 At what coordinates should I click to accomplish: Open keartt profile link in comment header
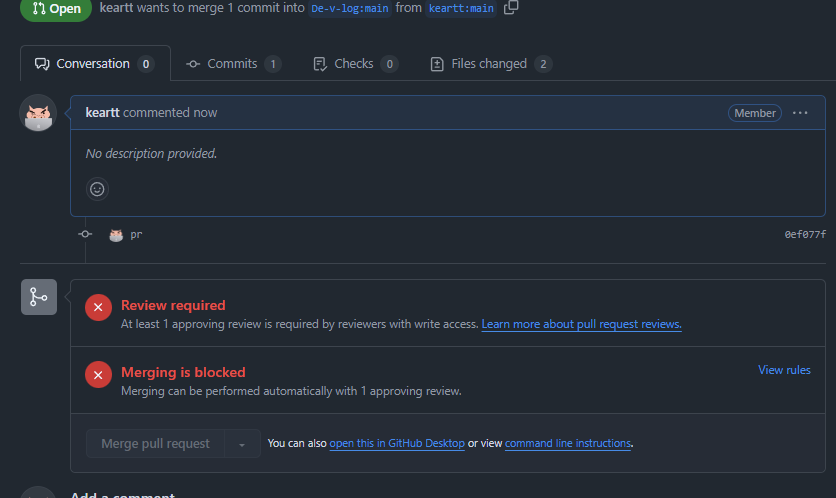102,113
